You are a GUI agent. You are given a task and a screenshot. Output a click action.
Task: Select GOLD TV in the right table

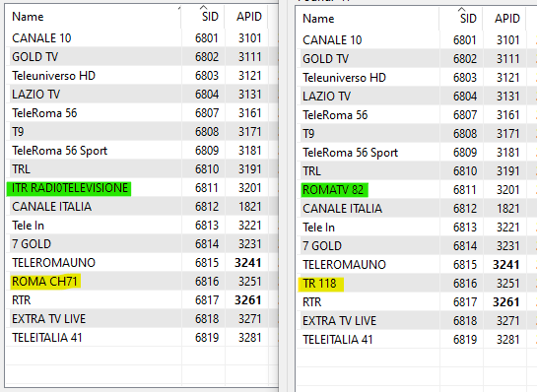(326, 59)
